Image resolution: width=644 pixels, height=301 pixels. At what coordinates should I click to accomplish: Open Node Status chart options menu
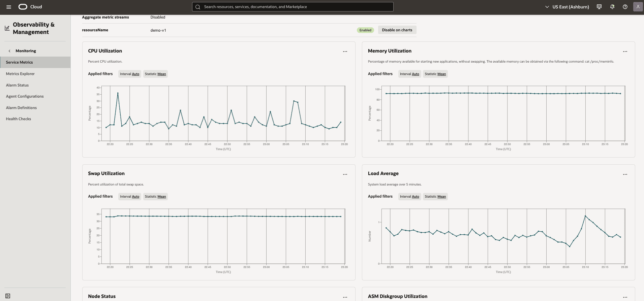[x=345, y=297]
